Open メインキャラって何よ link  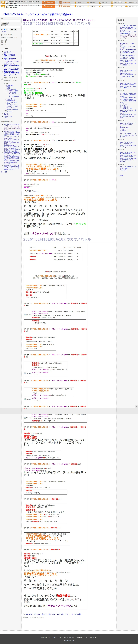pyautogui.click(x=126, y=109)
